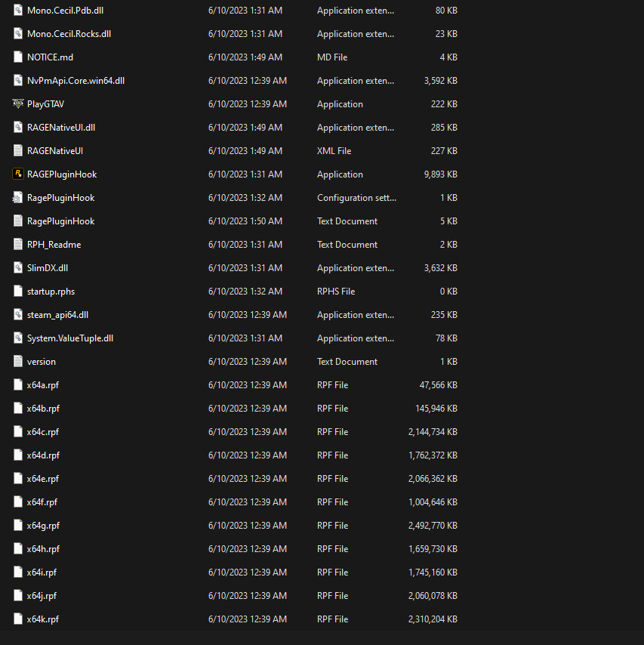This screenshot has height=645, width=644.
Task: Select the RAGENativeUI.dll file name
Action: (x=61, y=128)
